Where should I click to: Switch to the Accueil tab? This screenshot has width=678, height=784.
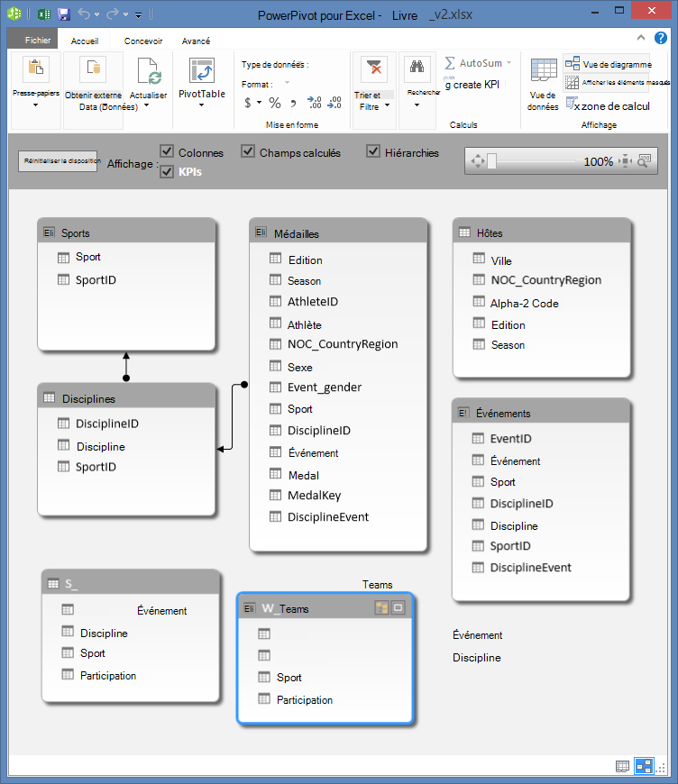click(x=85, y=41)
